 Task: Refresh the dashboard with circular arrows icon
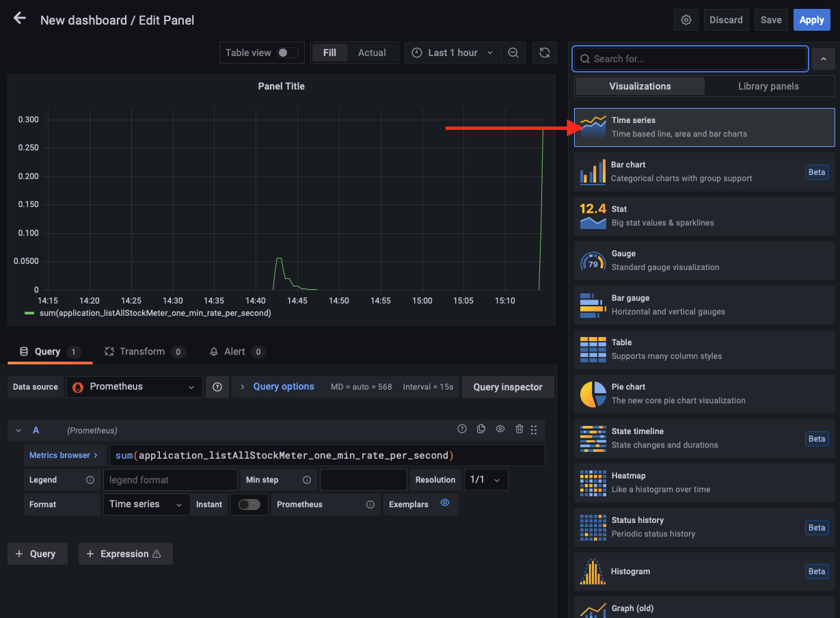tap(544, 53)
